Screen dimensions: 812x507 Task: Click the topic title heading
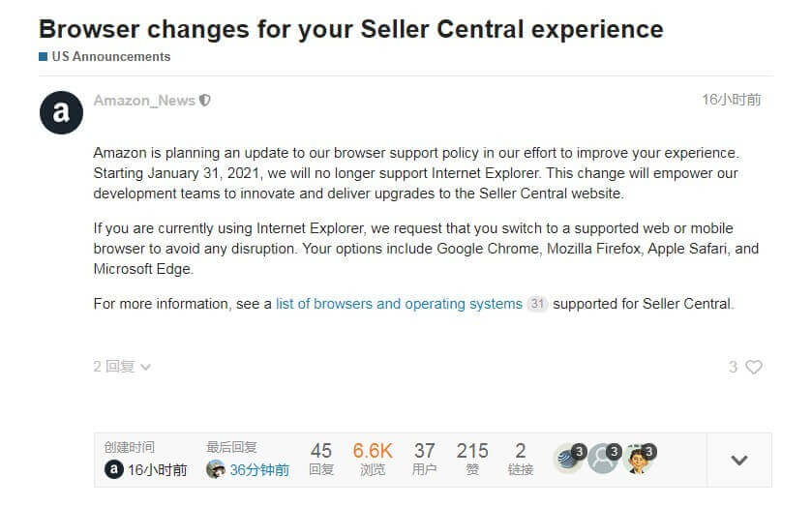point(351,29)
